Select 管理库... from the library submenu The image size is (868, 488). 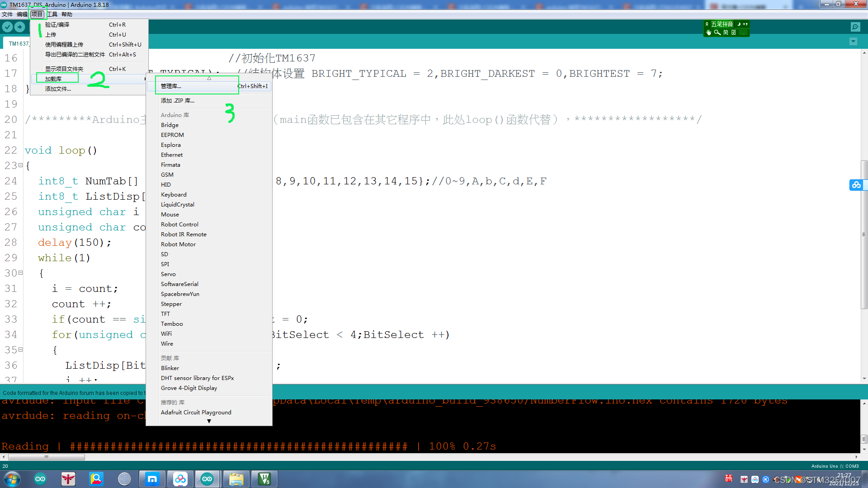click(x=171, y=86)
